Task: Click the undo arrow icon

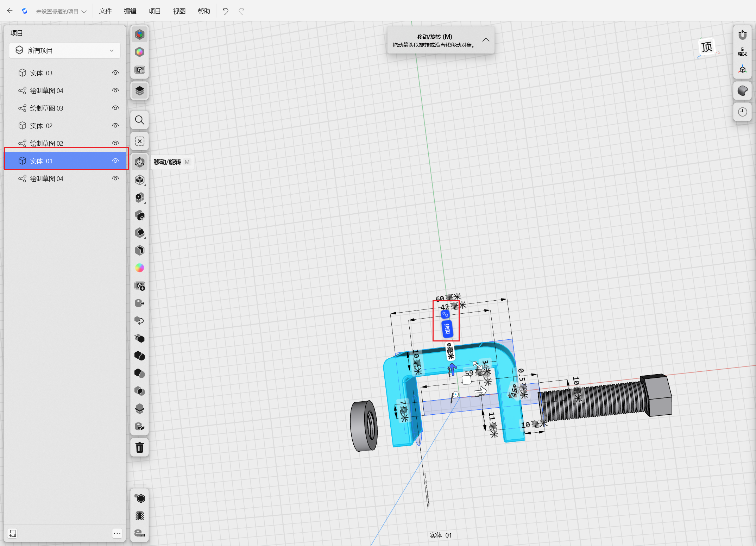Action: click(x=225, y=11)
